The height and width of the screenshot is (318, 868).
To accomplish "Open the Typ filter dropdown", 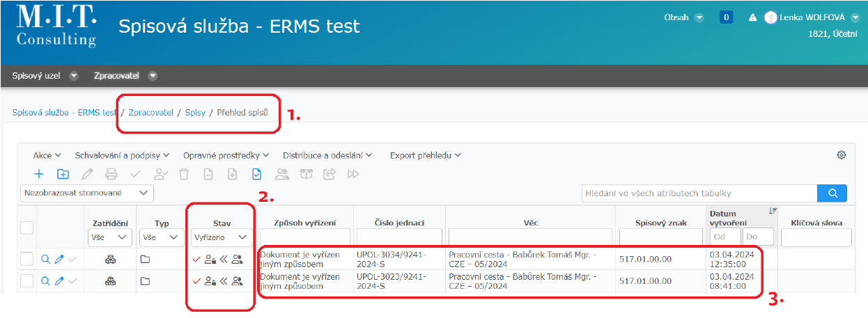I will 157,237.
